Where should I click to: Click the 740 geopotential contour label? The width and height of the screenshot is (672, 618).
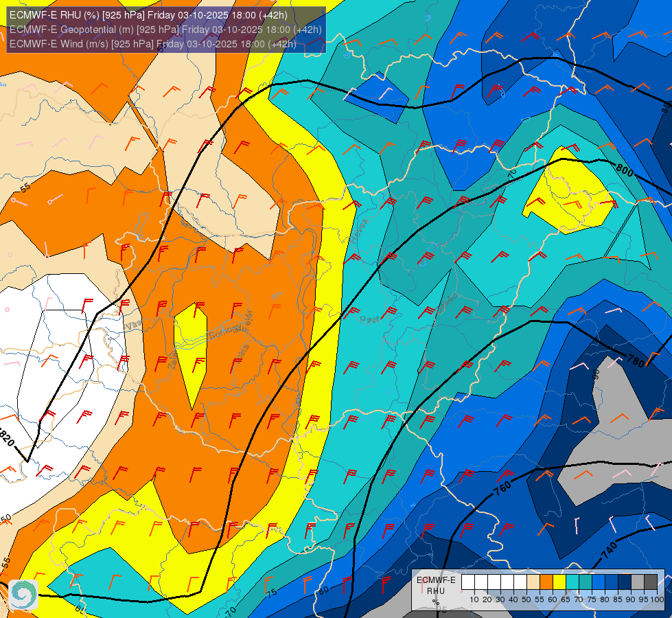pos(609,550)
